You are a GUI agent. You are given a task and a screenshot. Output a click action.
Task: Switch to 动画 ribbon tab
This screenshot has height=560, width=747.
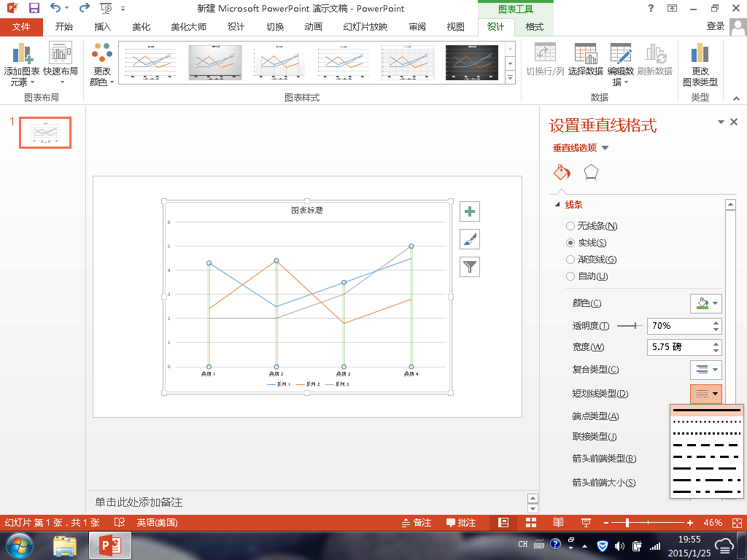tap(313, 27)
